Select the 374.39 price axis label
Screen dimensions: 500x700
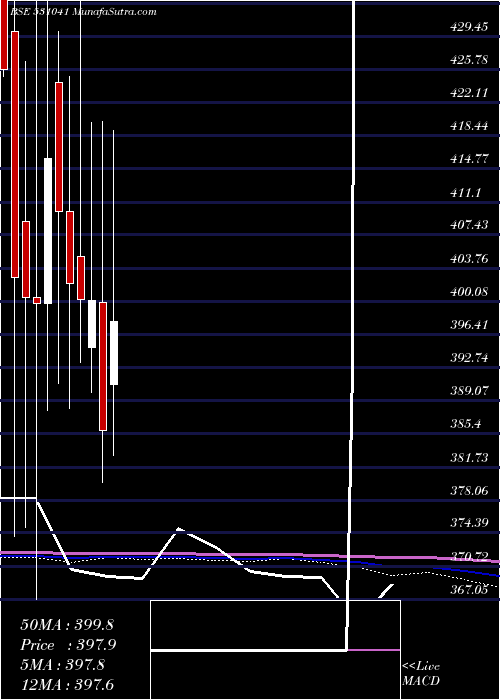tap(469, 523)
